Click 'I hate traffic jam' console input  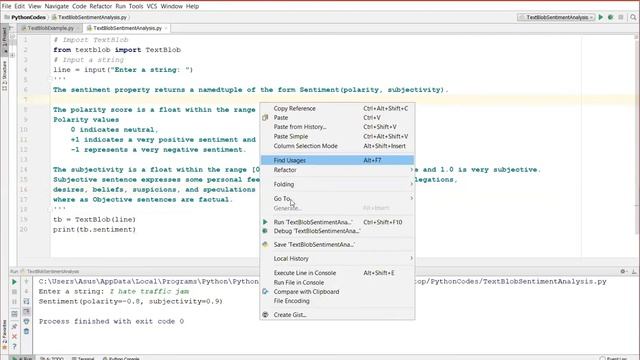(x=149, y=291)
